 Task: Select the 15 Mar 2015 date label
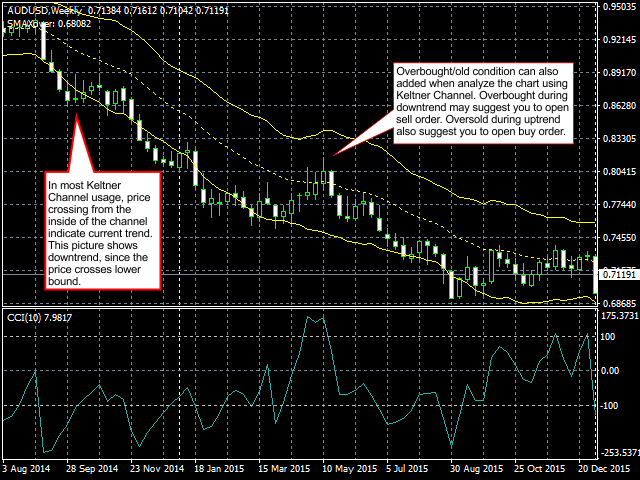(x=284, y=469)
